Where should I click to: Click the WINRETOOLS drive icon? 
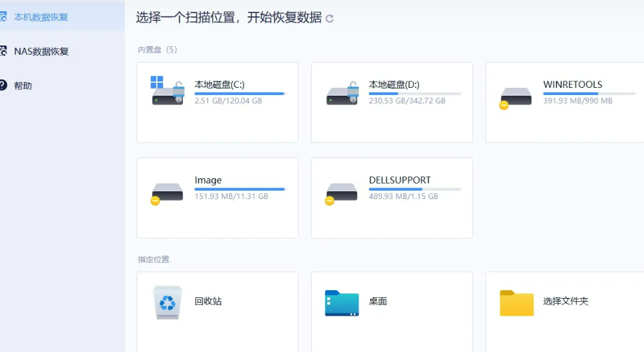(515, 98)
